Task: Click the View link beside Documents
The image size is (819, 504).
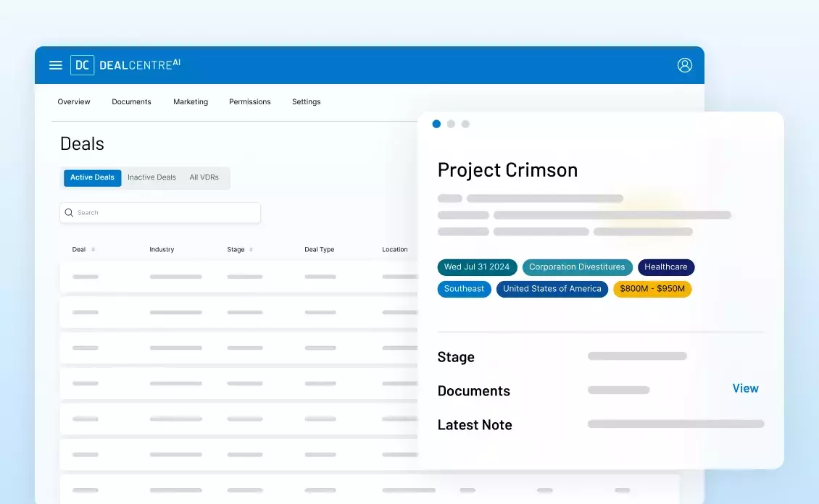Action: pos(745,388)
